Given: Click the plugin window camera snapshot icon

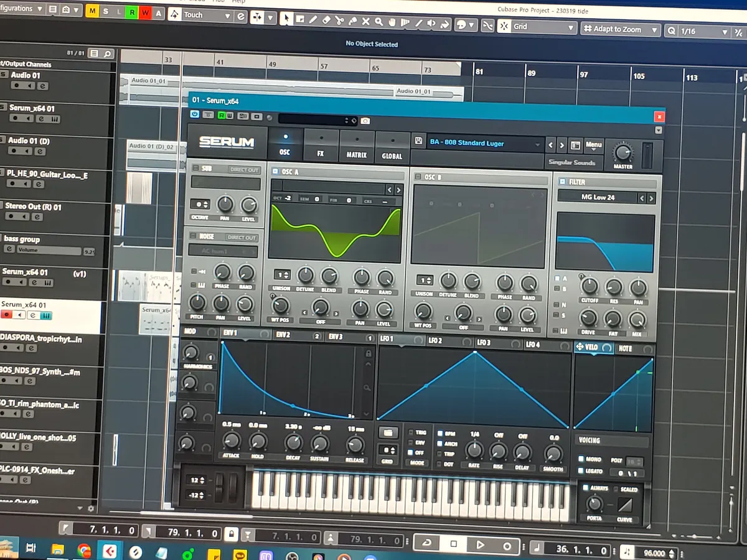Looking at the screenshot, I should click(x=365, y=121).
